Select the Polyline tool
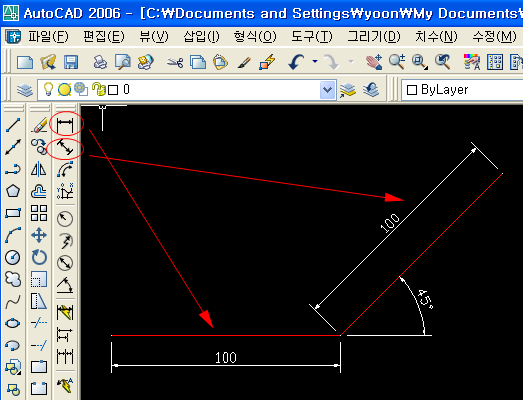Viewport: 523px width, 400px height. (x=13, y=169)
